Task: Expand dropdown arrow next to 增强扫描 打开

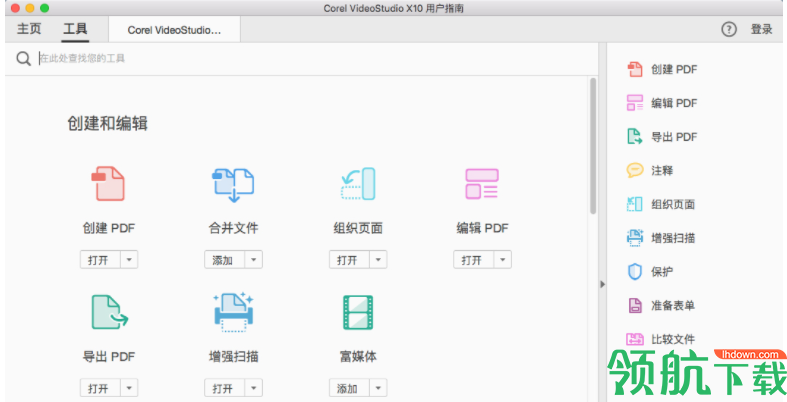Action: pyautogui.click(x=253, y=388)
